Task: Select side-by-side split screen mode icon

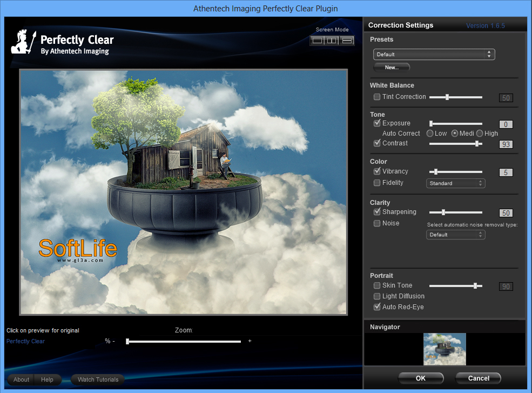Action: pos(332,41)
